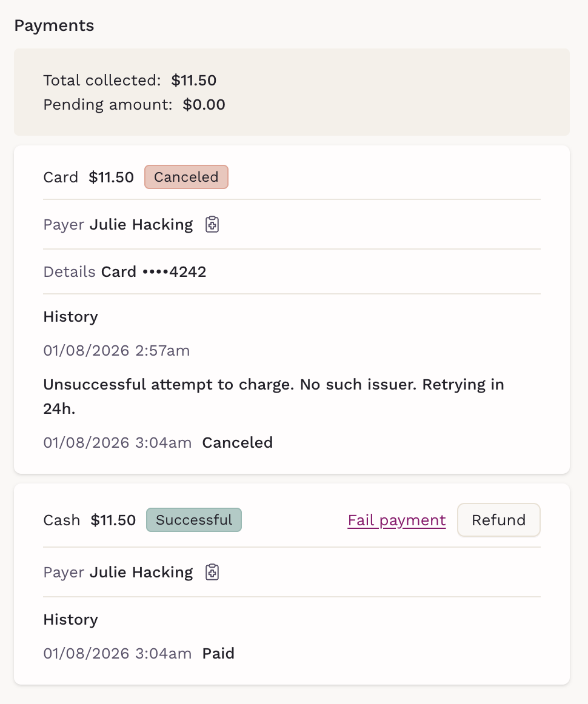Open the Fail payment link

[x=396, y=520]
